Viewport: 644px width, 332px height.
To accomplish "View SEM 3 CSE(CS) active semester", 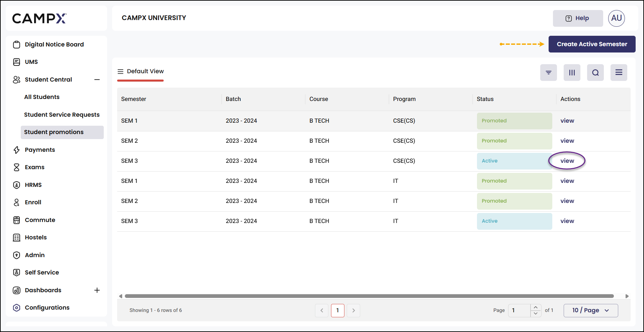I will tap(567, 161).
